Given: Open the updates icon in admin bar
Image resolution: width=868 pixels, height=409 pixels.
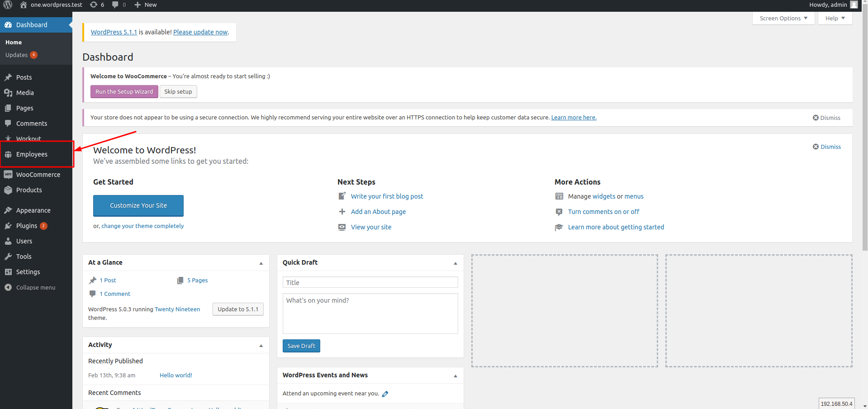Looking at the screenshot, I should [94, 5].
